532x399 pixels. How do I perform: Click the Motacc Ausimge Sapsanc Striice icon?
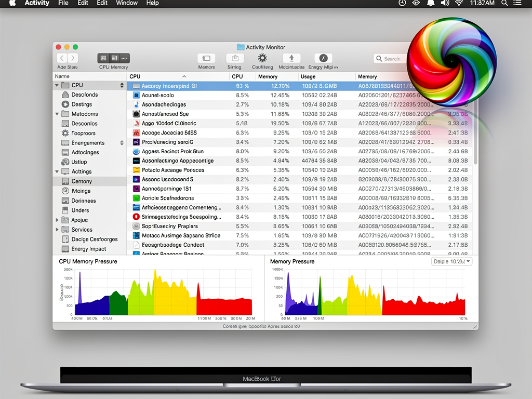136,235
